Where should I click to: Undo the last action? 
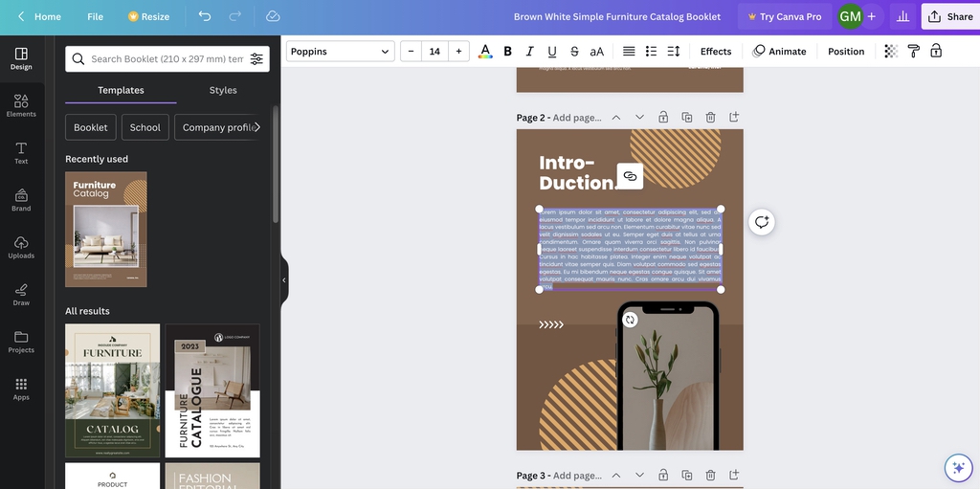click(x=205, y=16)
